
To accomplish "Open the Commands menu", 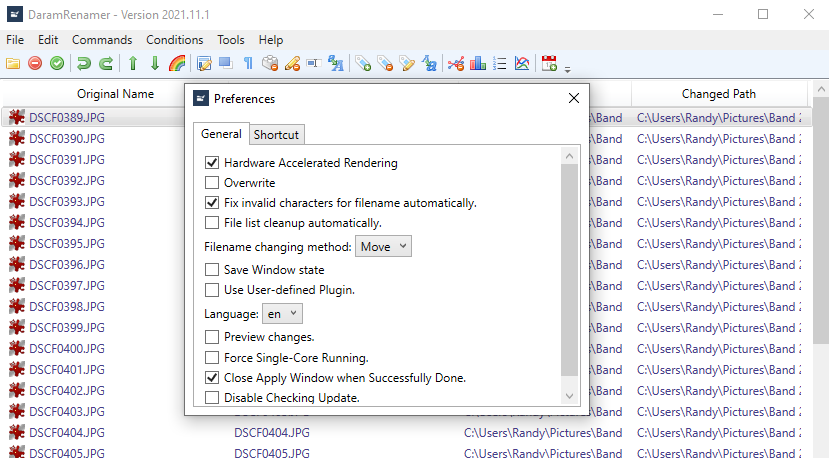I will (x=102, y=40).
